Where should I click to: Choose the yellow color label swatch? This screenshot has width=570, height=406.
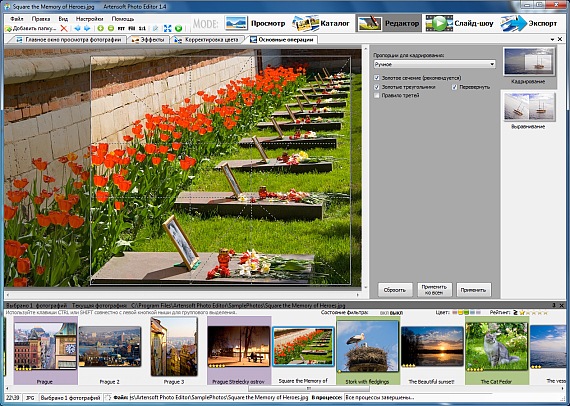tap(460, 312)
